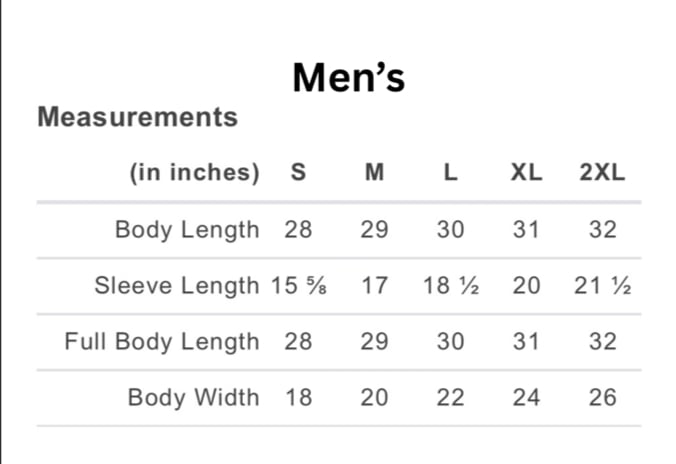Click Body Width value 26 for 2XL
Screen dimensions: 676x464
[603, 397]
